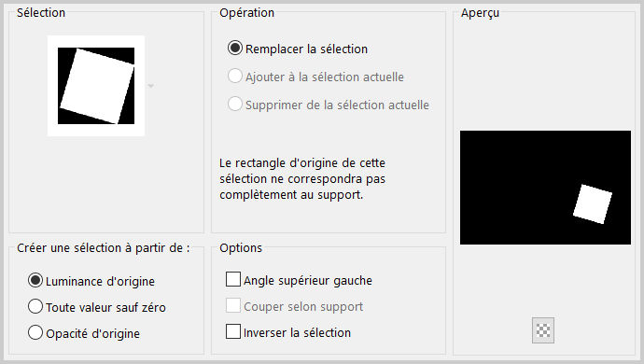644x364 pixels.
Task: Click the black Aperçu preview image
Action: tap(545, 188)
